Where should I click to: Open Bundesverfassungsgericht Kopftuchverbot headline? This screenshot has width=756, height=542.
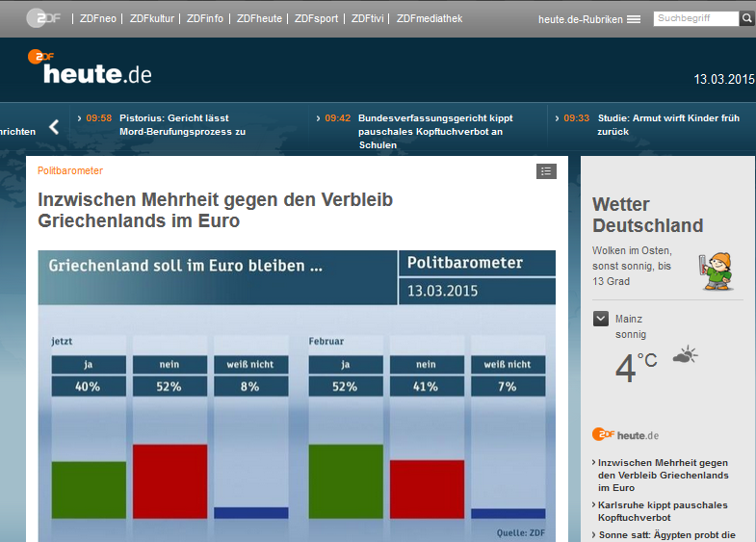[435, 132]
